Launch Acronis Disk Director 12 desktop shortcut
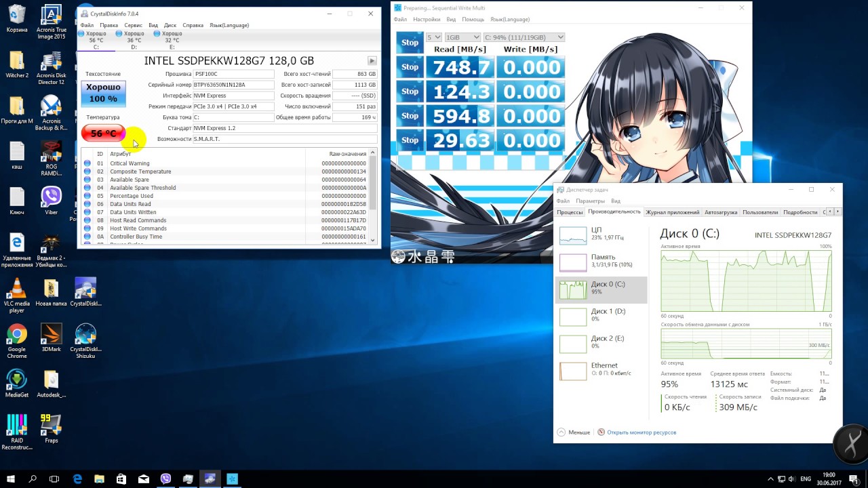 coord(52,68)
